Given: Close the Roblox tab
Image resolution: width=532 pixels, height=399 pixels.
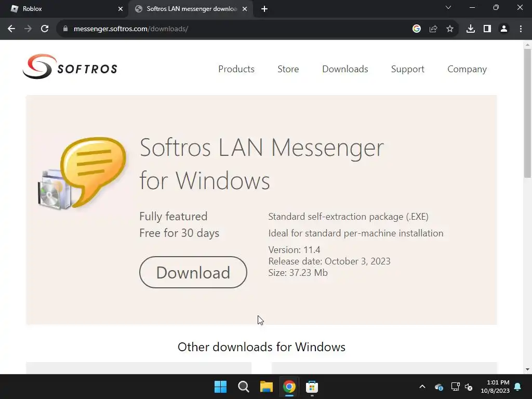Looking at the screenshot, I should [x=121, y=9].
